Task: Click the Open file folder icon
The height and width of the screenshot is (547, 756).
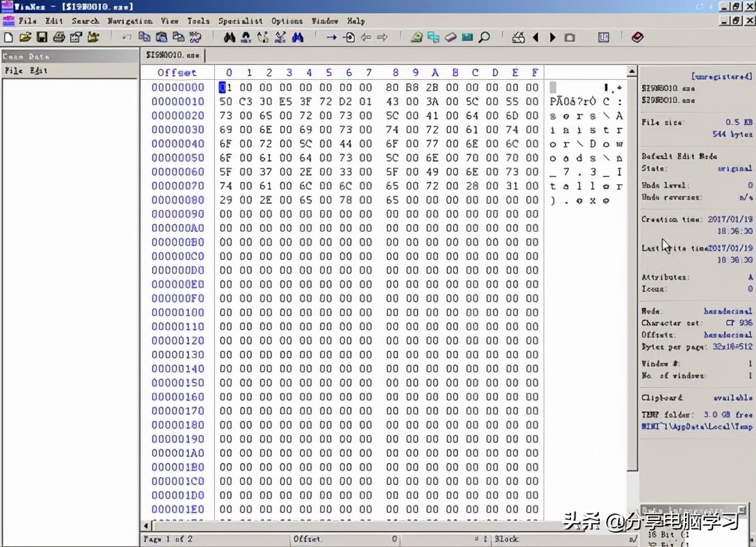Action: [x=25, y=38]
